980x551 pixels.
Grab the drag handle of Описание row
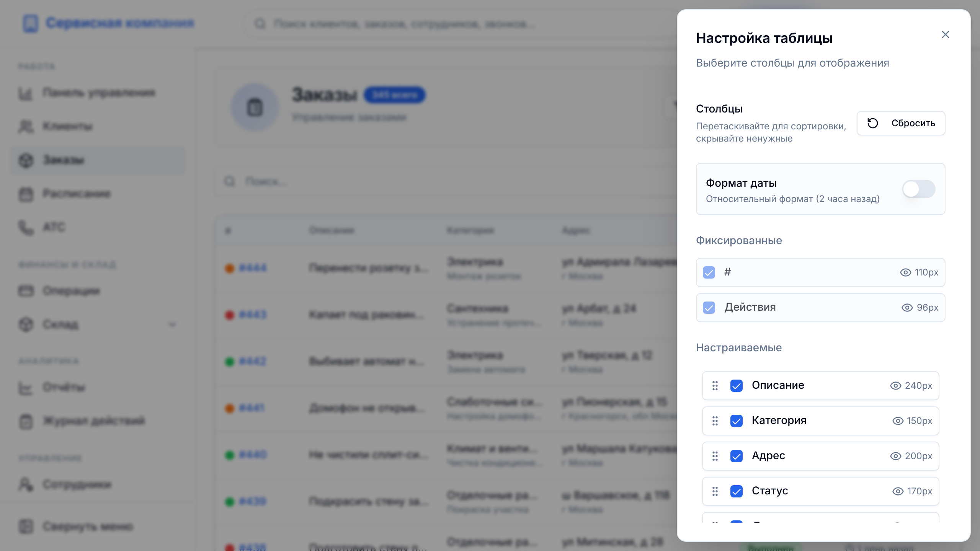[715, 386]
